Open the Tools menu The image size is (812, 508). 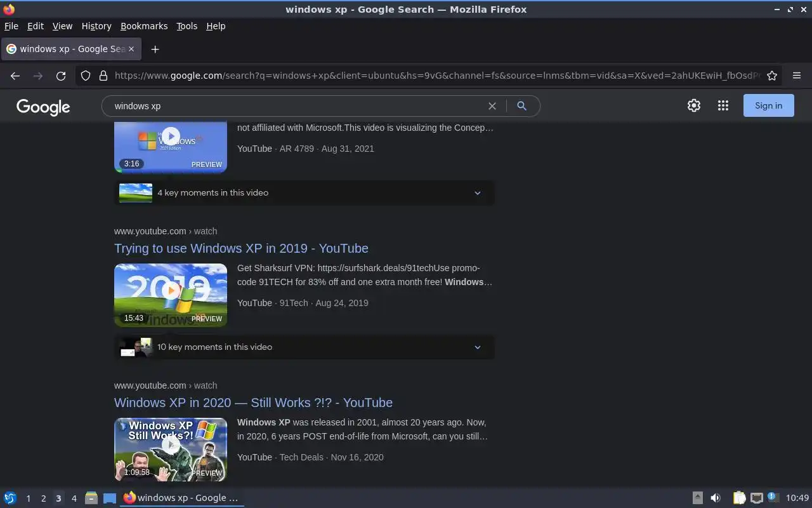coord(187,26)
